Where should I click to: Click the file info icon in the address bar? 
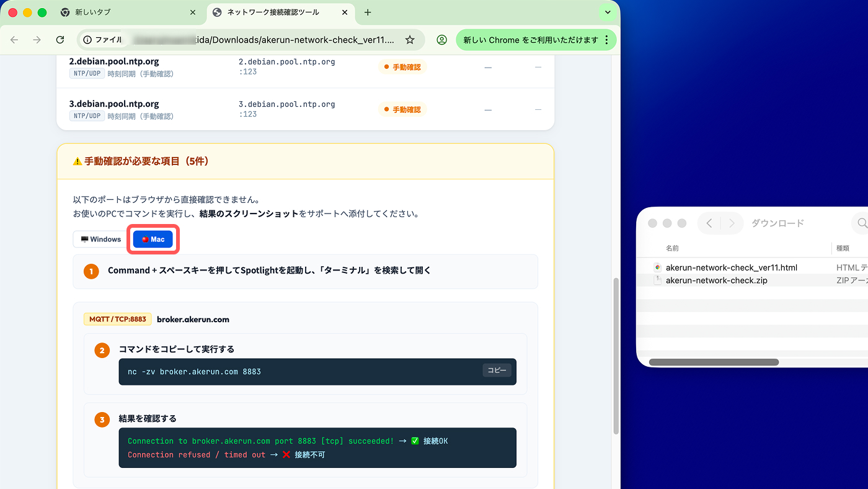pos(87,40)
